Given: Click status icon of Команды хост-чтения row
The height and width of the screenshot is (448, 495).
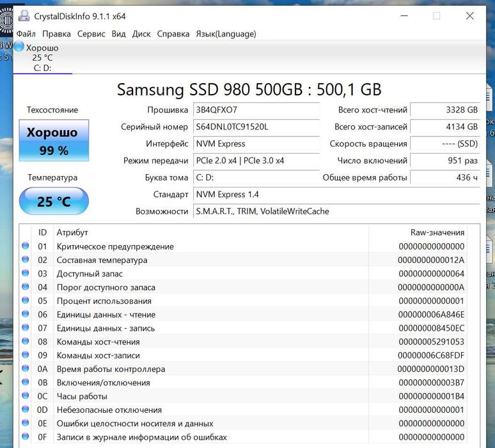Looking at the screenshot, I should [x=26, y=341].
